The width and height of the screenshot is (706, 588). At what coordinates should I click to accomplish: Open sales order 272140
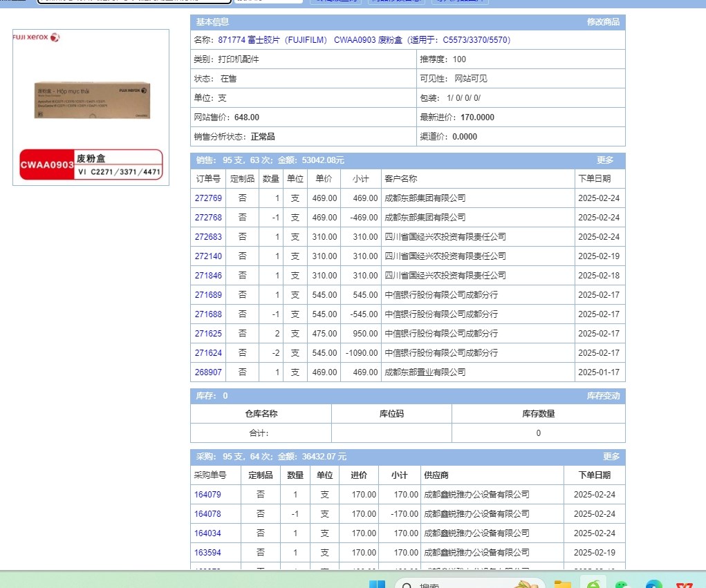click(x=208, y=256)
